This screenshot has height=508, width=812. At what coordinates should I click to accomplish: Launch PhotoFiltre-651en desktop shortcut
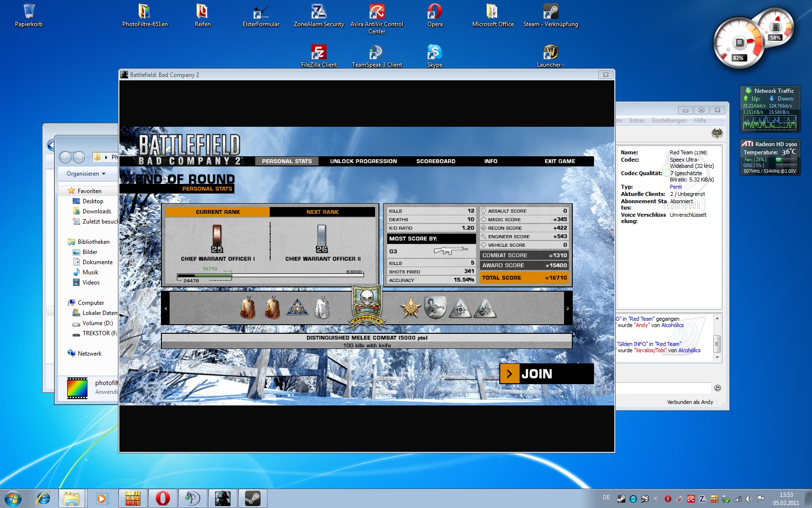coord(145,15)
